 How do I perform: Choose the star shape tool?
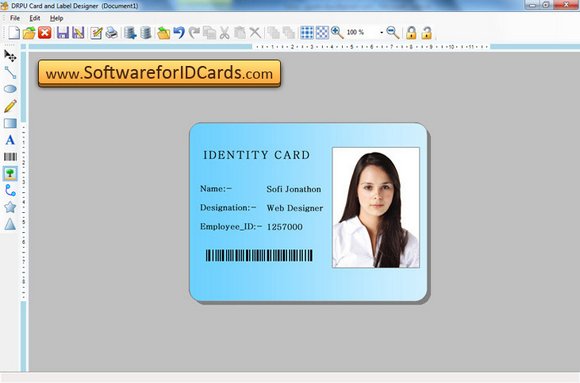[10, 207]
